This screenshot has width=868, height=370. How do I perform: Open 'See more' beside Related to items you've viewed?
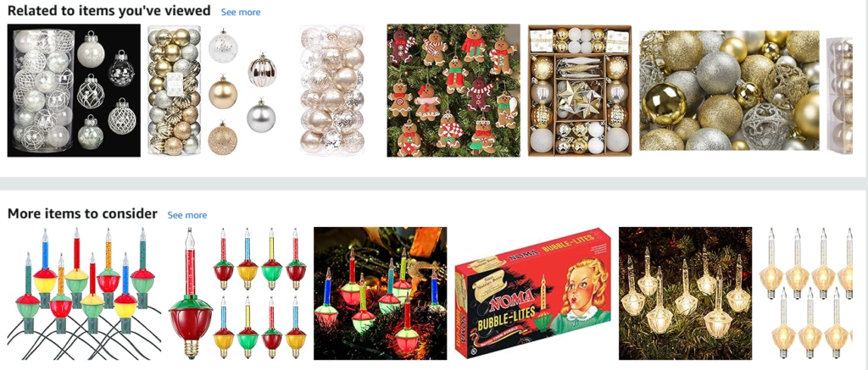point(240,12)
